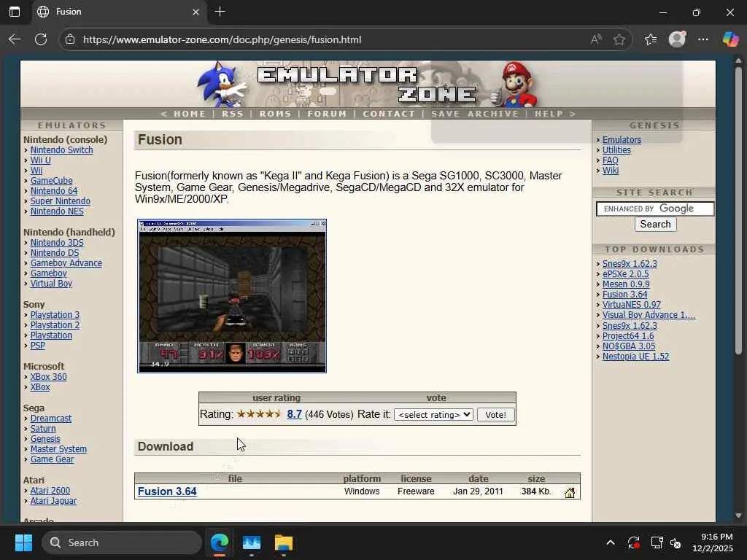Open the Gameboy Advance link

pyautogui.click(x=66, y=263)
